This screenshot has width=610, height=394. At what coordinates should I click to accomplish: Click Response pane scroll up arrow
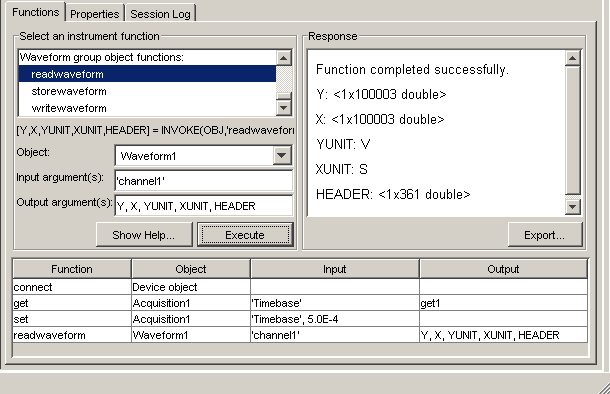pos(572,58)
